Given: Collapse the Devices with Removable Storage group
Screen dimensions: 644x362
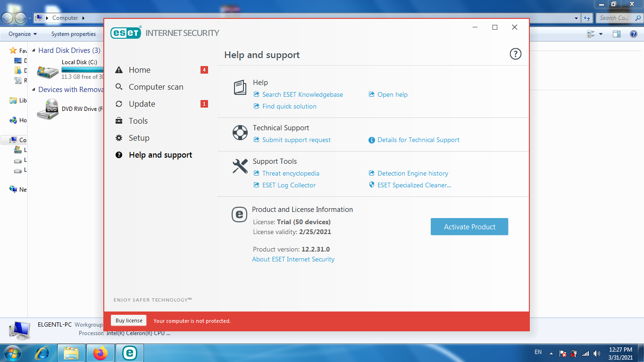Looking at the screenshot, I should click(33, 89).
